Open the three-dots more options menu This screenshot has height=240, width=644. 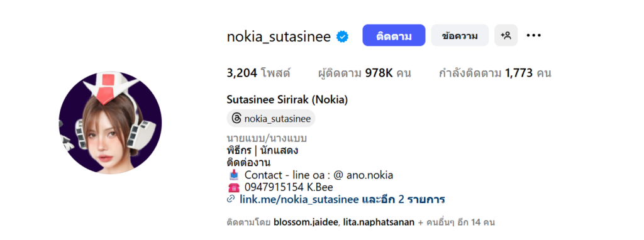533,35
